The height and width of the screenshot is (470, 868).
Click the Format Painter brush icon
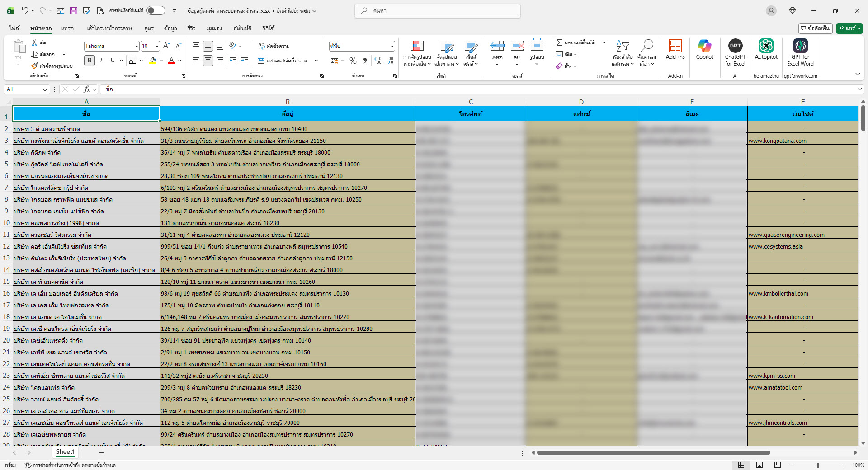(x=34, y=66)
